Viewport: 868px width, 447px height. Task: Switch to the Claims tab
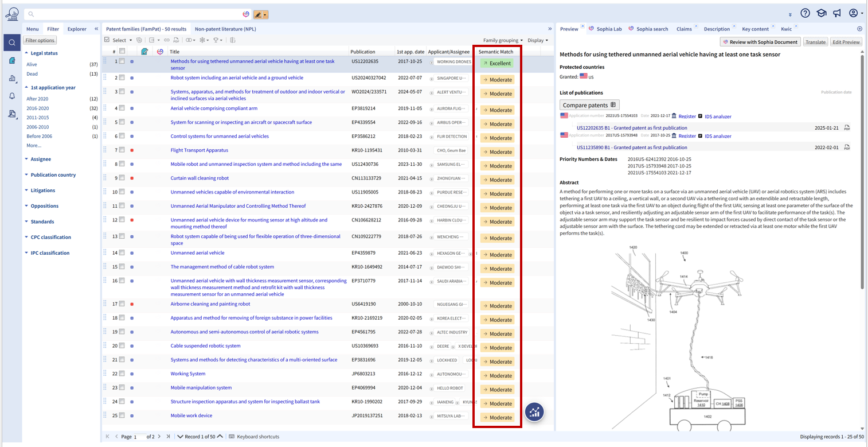coord(683,29)
